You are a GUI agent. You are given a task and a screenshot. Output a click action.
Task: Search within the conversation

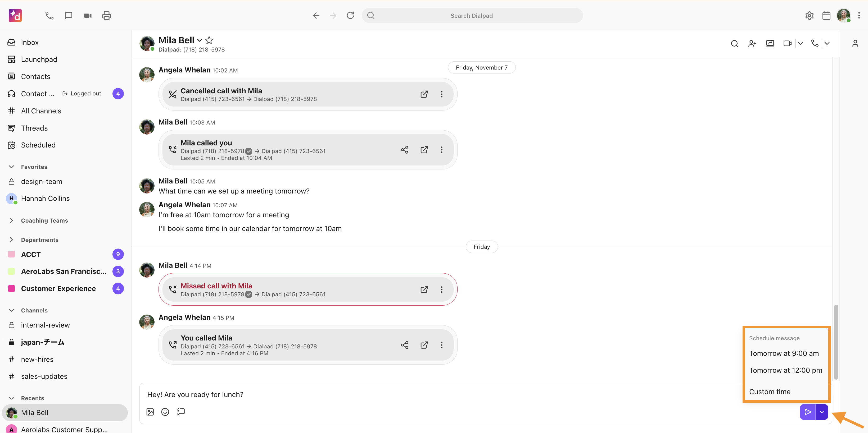click(735, 43)
